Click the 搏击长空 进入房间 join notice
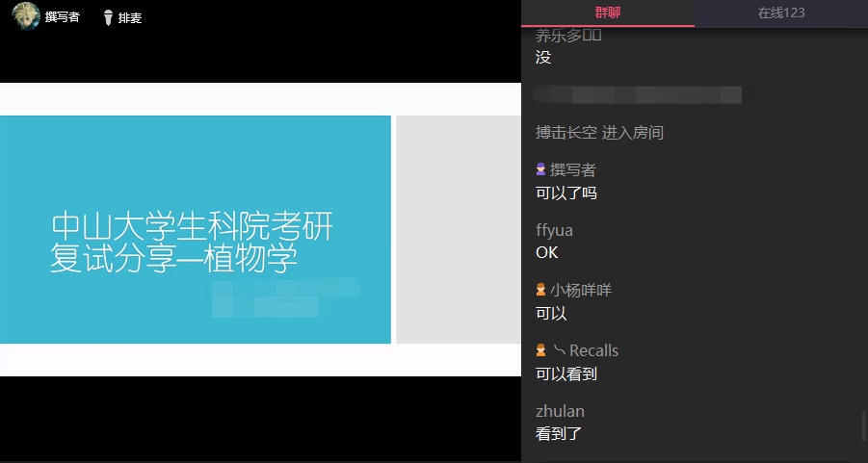Viewport: 868px width, 463px height. [x=599, y=132]
